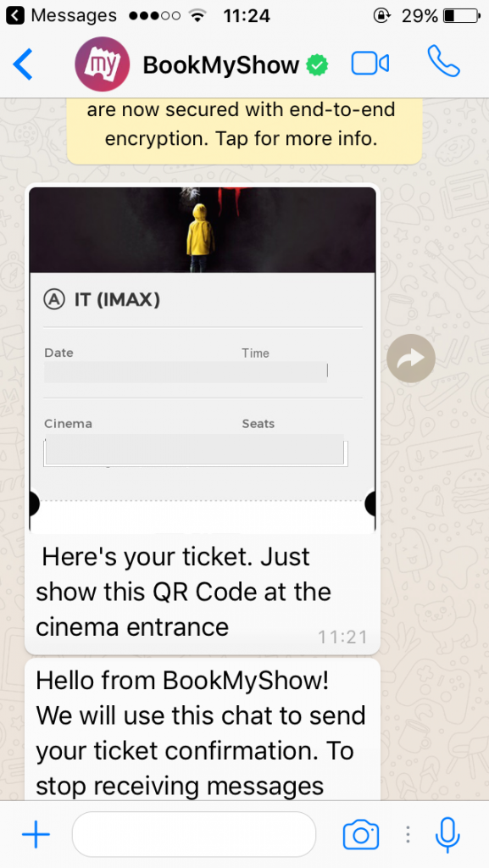This screenshot has height=868, width=489.
Task: Tap the yellow raincoat movie poster
Action: coord(203,230)
